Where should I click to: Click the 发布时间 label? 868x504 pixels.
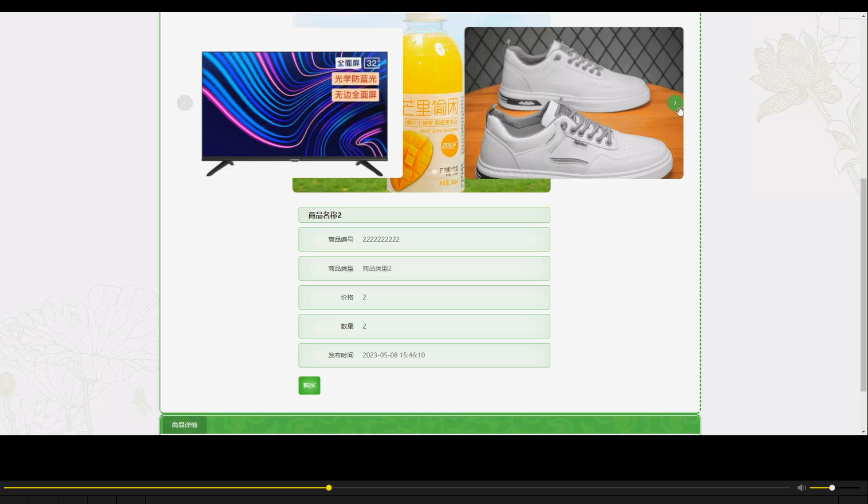pyautogui.click(x=341, y=355)
